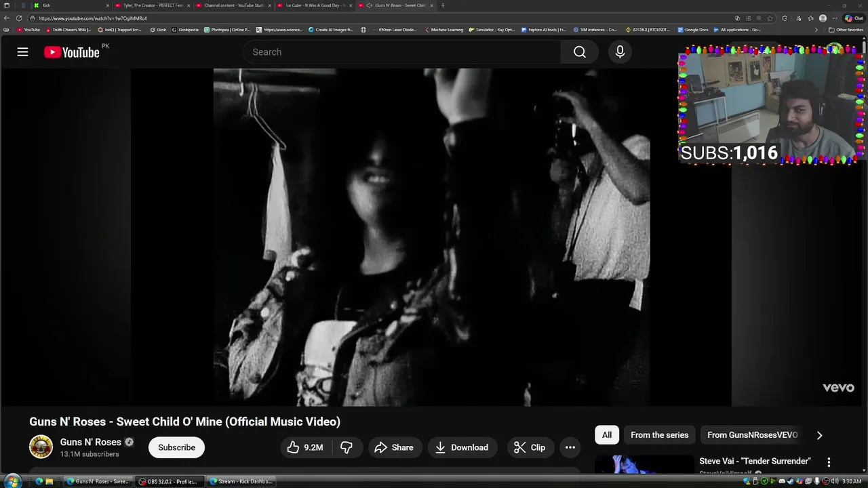Click the video player to pause
Screen dimensions: 868x488
coord(431,237)
